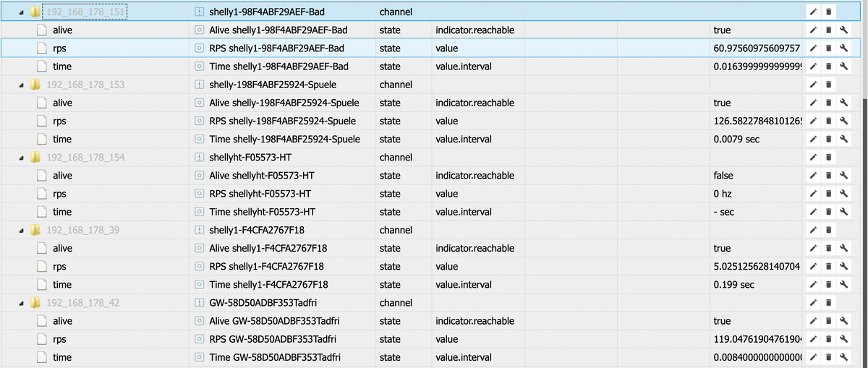
Task: Select the 192_168_178_153 folder item
Action: [x=85, y=85]
